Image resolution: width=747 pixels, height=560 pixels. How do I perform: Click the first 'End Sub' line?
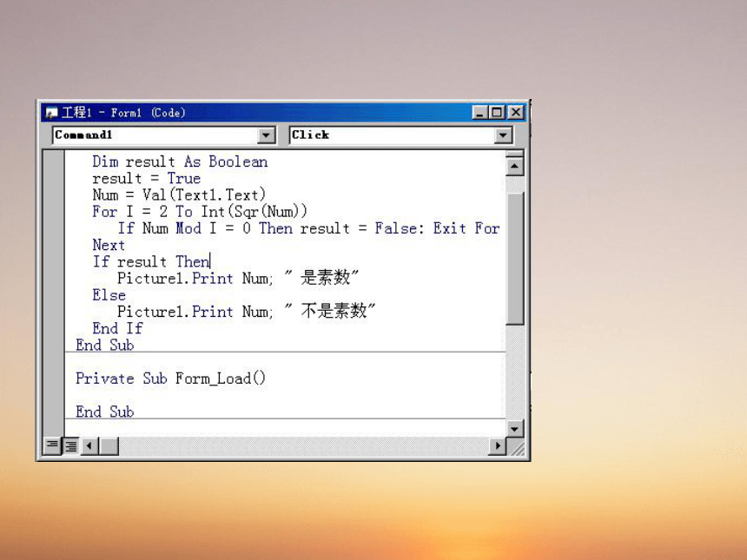pos(105,345)
